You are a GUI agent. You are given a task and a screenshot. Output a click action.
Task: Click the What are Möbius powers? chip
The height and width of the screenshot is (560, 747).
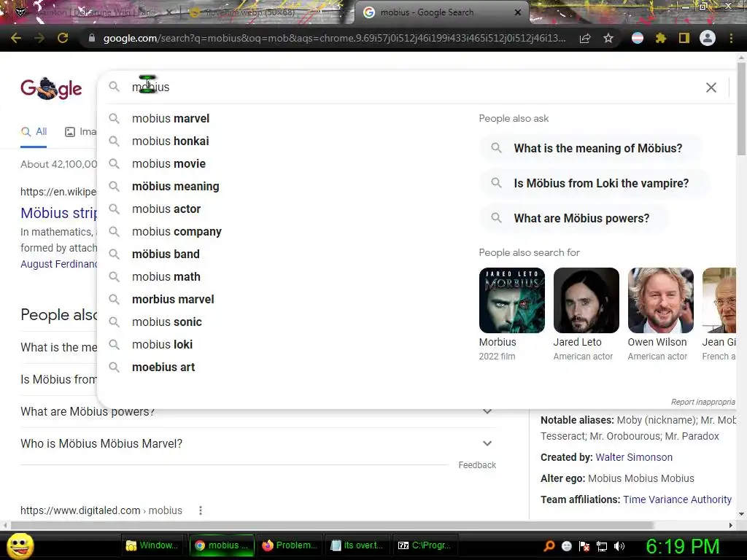click(574, 218)
